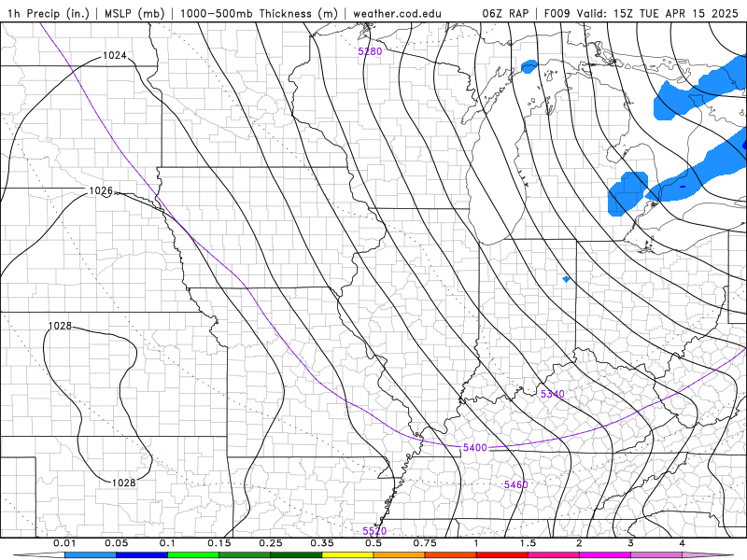Viewport: 747px width, 560px height.
Task: Click the 1.5 legend value
Action: pos(528,543)
